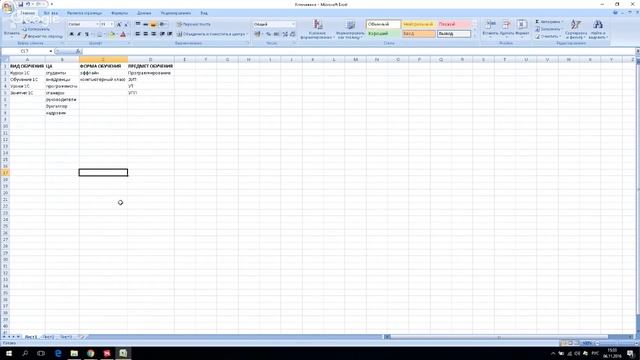Screen dimensions: 640x360
Task: Toggle underline formatting
Action: point(87,34)
